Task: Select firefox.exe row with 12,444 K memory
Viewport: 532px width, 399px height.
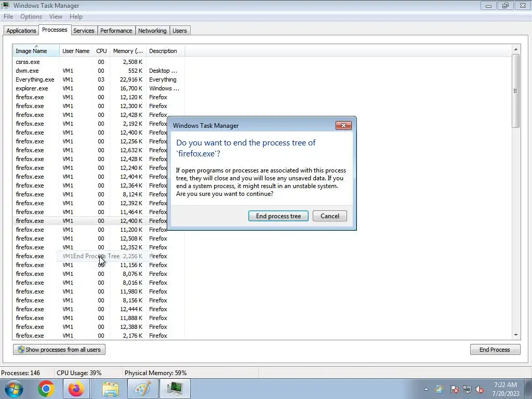Action: tap(98, 309)
